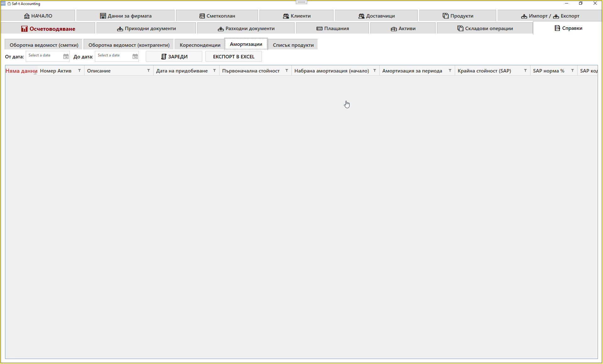The width and height of the screenshot is (603, 364).
Task: Select the Справки tab
Action: pos(568,28)
